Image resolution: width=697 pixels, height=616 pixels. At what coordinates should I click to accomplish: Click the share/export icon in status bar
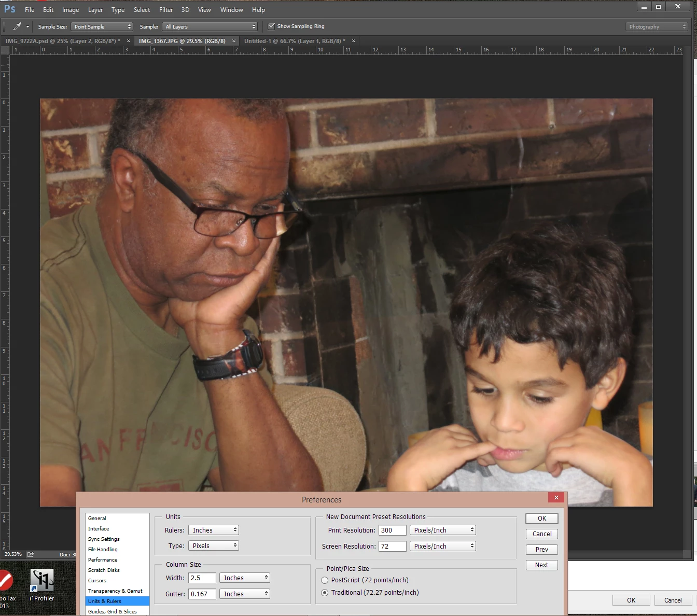[31, 554]
